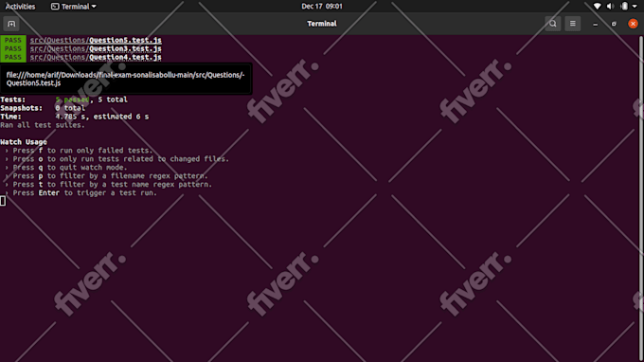This screenshot has height=362, width=644.
Task: Click the 'filter by a test name regex' line
Action: (x=108, y=185)
